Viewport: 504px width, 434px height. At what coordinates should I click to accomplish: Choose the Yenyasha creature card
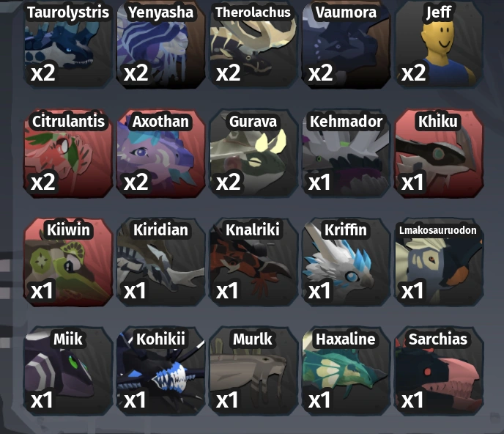point(160,43)
